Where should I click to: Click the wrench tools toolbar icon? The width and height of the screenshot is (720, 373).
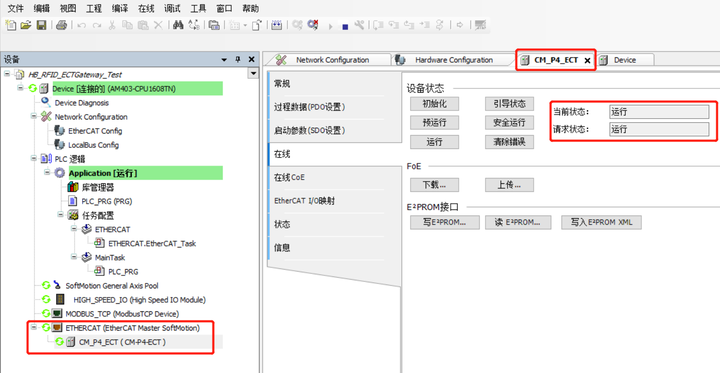tap(359, 25)
